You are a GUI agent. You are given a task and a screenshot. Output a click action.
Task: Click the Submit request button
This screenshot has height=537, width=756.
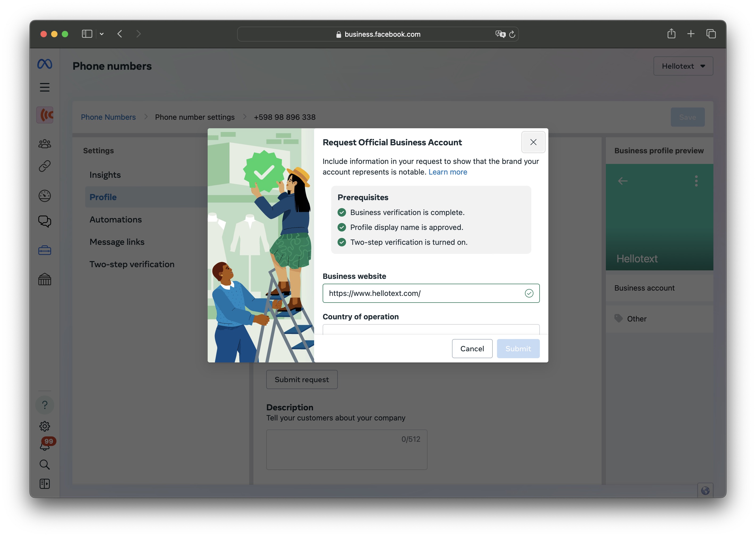[302, 379]
